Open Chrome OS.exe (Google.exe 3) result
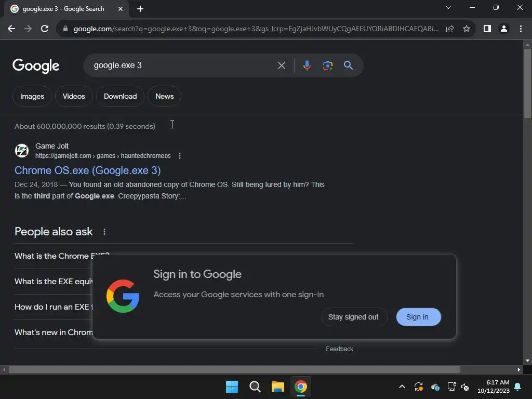Screen dimensions: 532x399 (x=87, y=170)
